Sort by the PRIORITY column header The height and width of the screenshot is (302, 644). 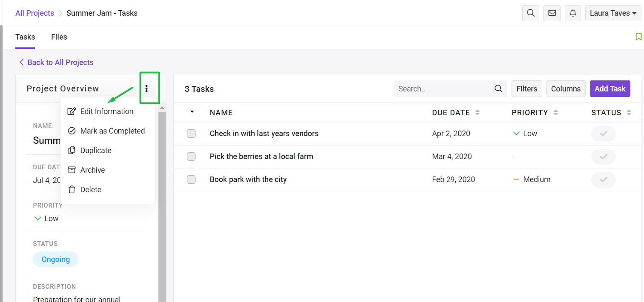530,113
